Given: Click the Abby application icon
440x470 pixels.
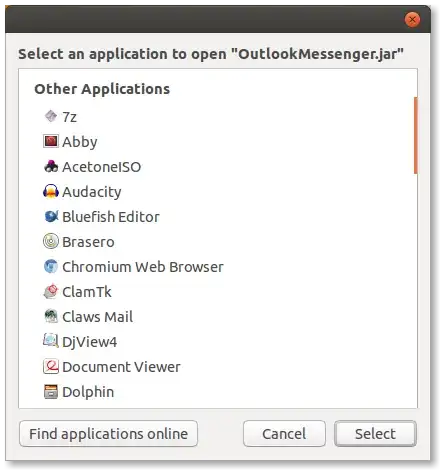Looking at the screenshot, I should (x=51, y=141).
